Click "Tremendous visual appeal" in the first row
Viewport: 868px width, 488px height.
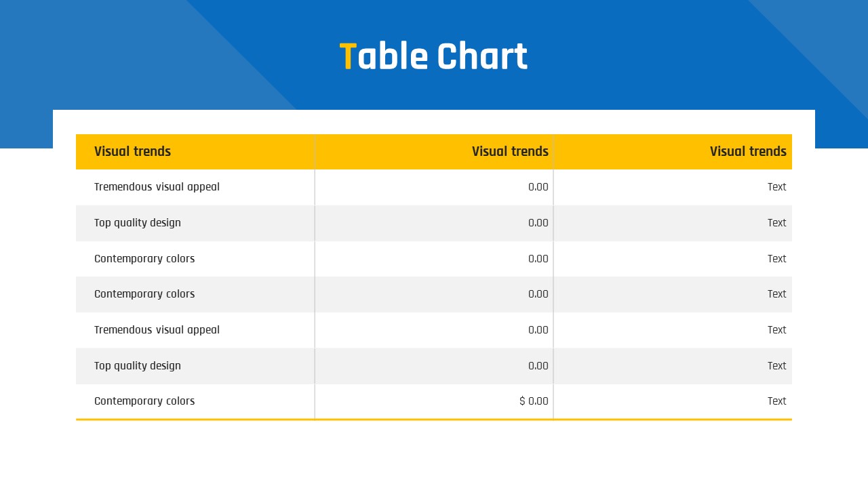[x=157, y=187]
